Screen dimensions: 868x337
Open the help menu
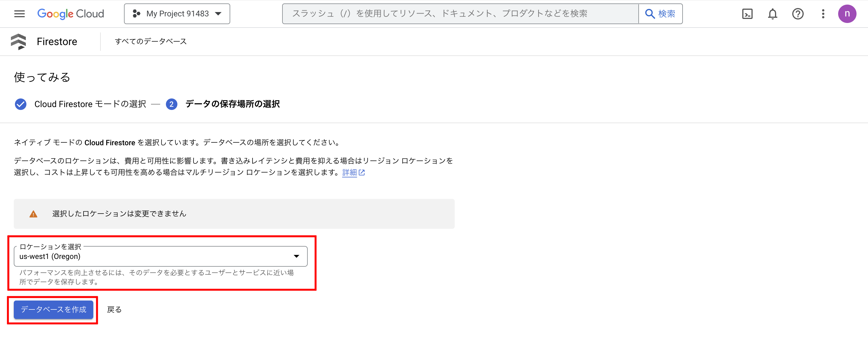(798, 13)
